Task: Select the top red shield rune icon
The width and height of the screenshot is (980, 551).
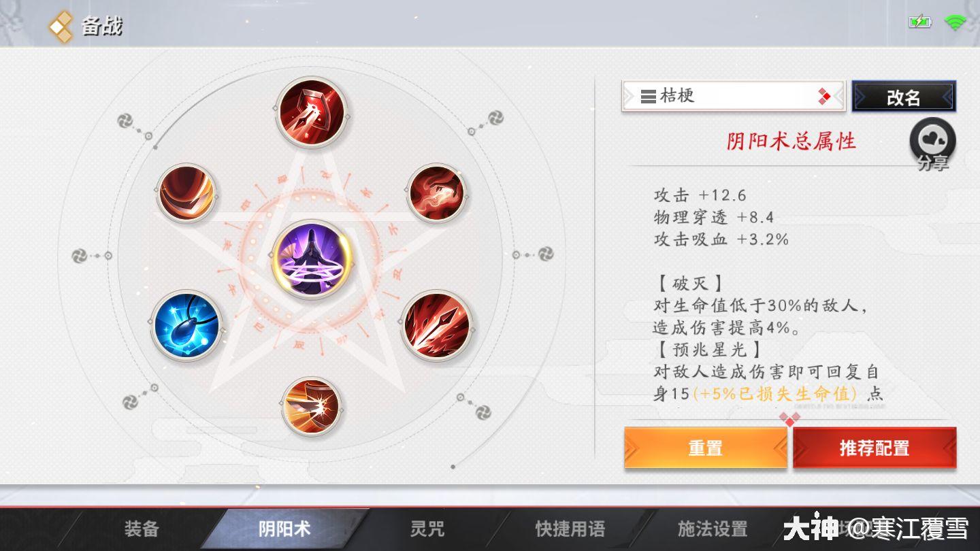Action: click(312, 112)
